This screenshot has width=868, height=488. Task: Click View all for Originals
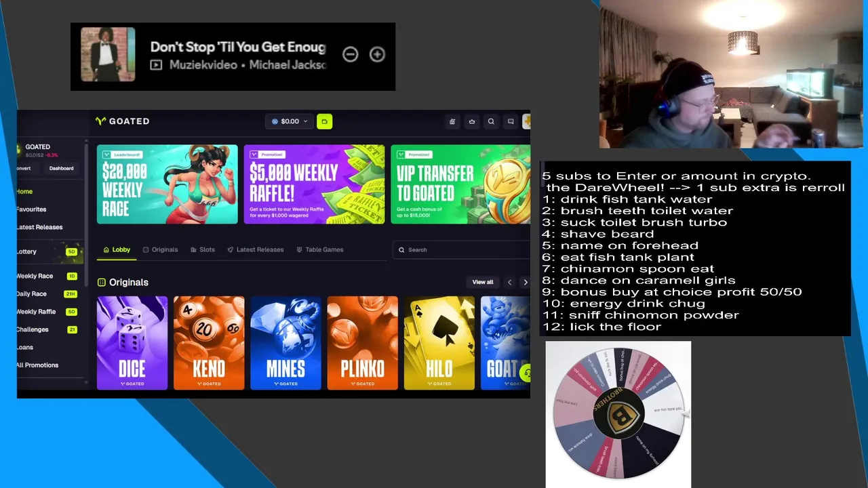[x=483, y=282]
